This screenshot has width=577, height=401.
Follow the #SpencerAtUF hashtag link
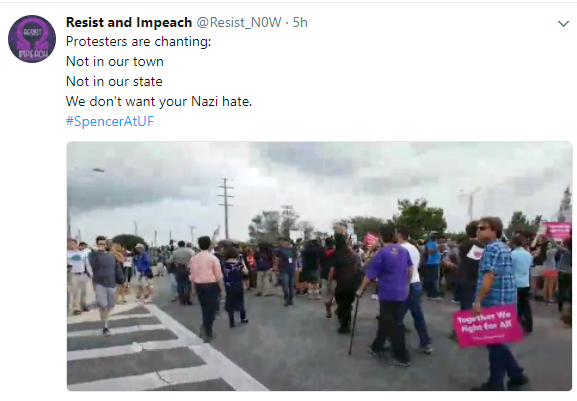point(110,121)
